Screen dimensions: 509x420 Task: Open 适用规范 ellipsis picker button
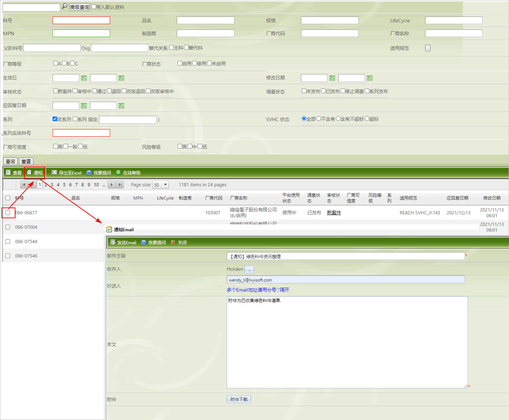point(428,48)
